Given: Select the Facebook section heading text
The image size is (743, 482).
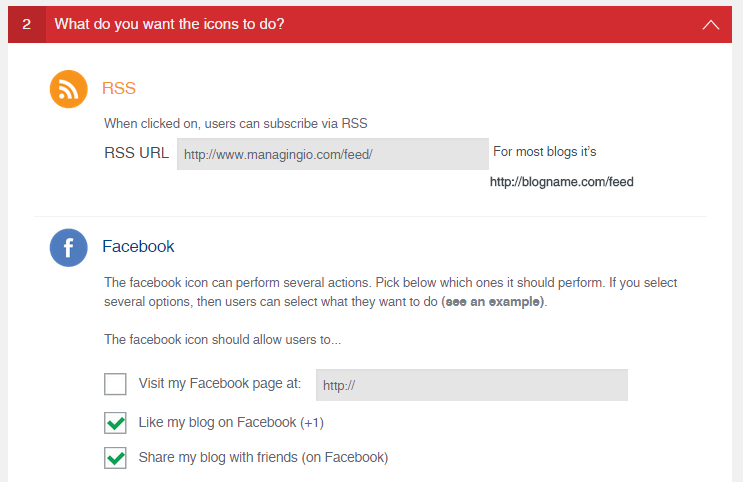Looking at the screenshot, I should (138, 246).
